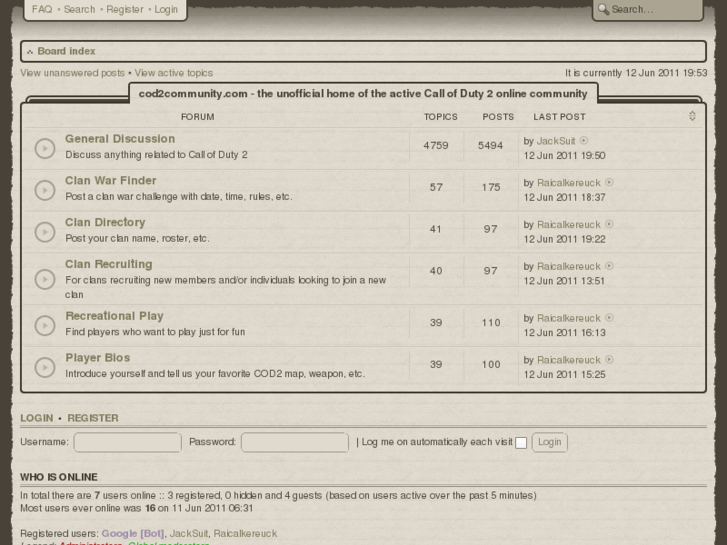Open the Recreational Play forum
The width and height of the screenshot is (727, 545).
(x=115, y=316)
